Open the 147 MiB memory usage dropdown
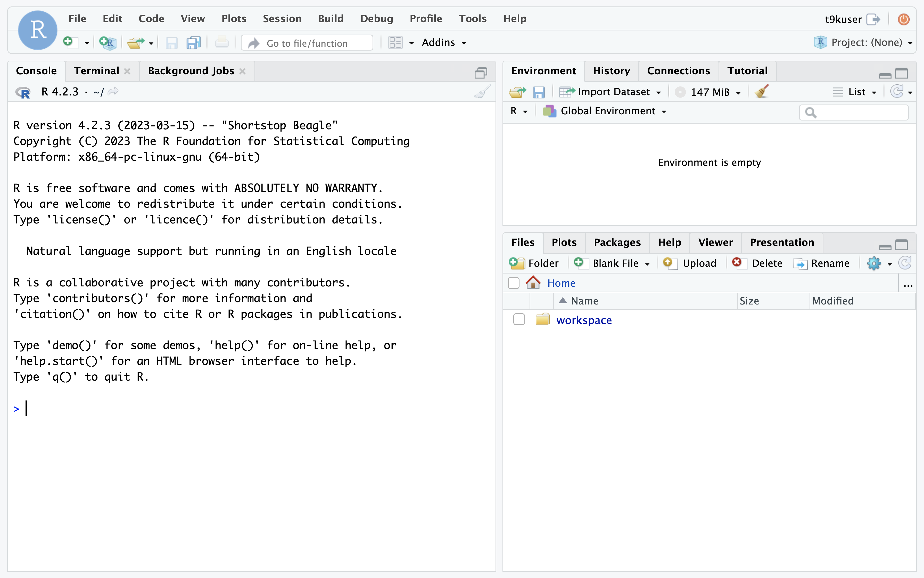The height and width of the screenshot is (578, 924). (x=708, y=92)
